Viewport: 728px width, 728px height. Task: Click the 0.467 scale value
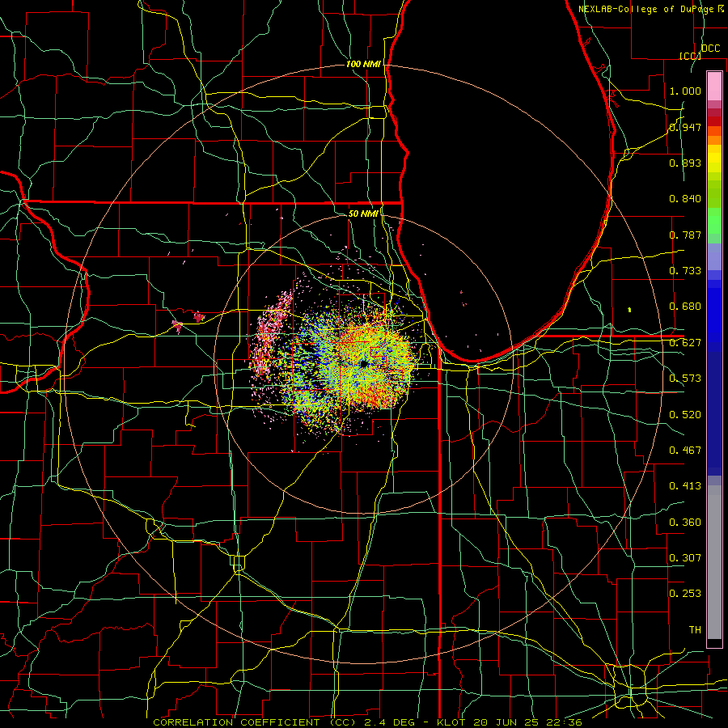[685, 451]
